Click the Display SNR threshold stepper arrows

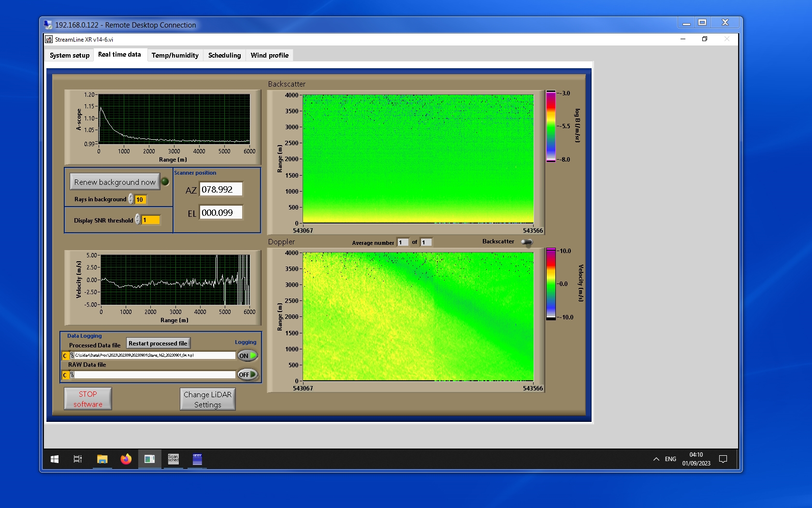(138, 220)
